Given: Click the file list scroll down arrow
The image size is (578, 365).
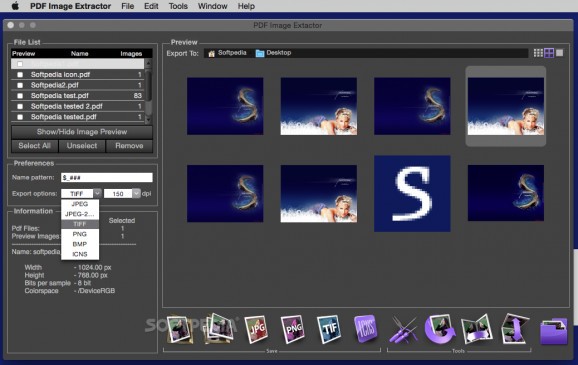Looking at the screenshot, I should [x=148, y=120].
